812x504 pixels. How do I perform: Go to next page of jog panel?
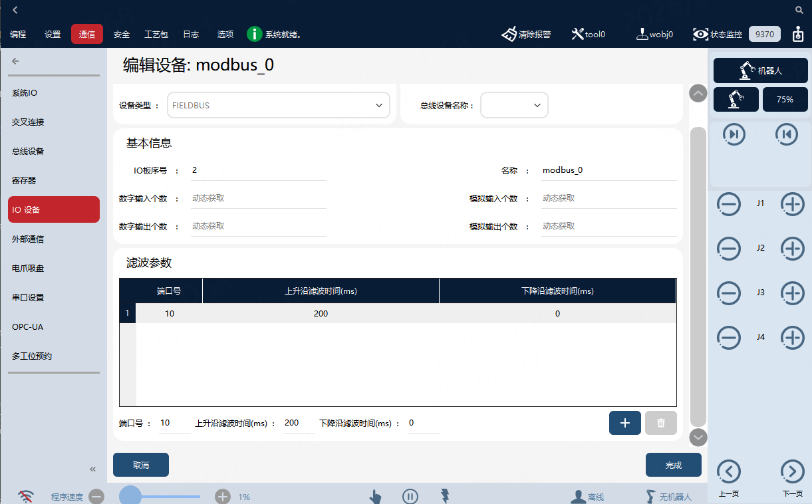coord(792,471)
